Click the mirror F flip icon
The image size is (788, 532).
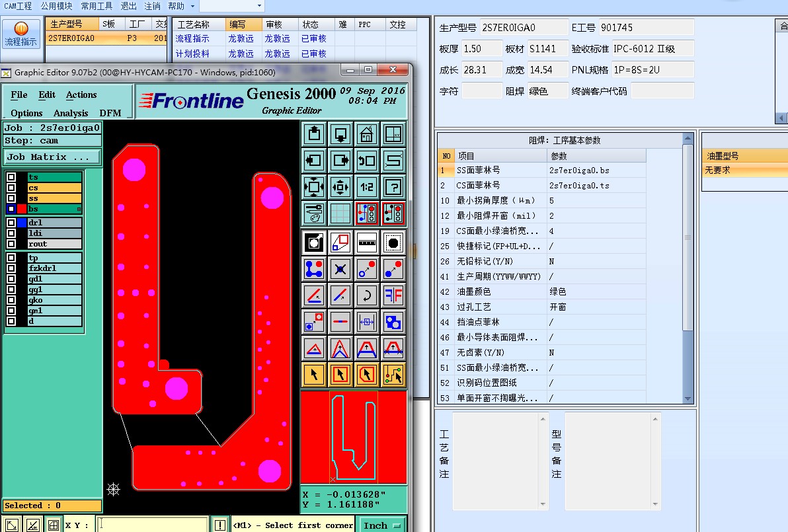tap(393, 295)
